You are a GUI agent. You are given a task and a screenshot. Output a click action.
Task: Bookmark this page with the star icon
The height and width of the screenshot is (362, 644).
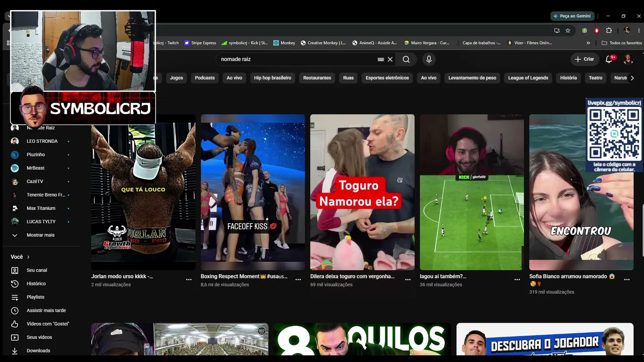tap(568, 30)
